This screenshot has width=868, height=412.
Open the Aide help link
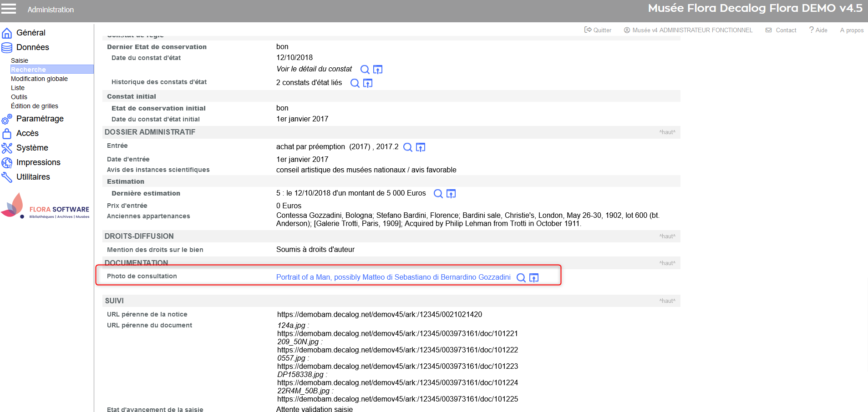[x=818, y=30]
